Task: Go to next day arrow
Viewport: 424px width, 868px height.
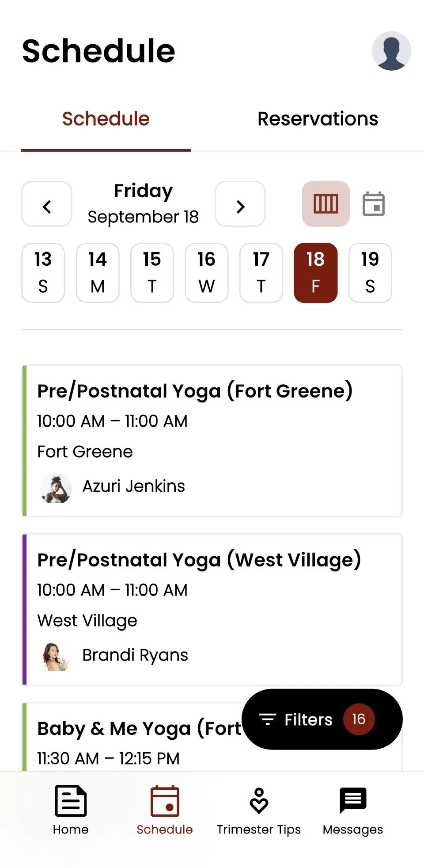Action: point(240,204)
